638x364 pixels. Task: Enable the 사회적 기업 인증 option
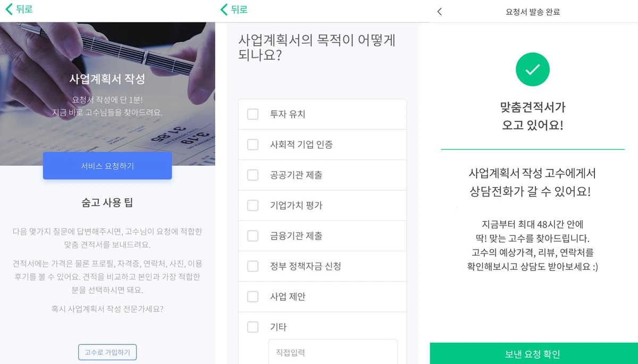tap(253, 145)
